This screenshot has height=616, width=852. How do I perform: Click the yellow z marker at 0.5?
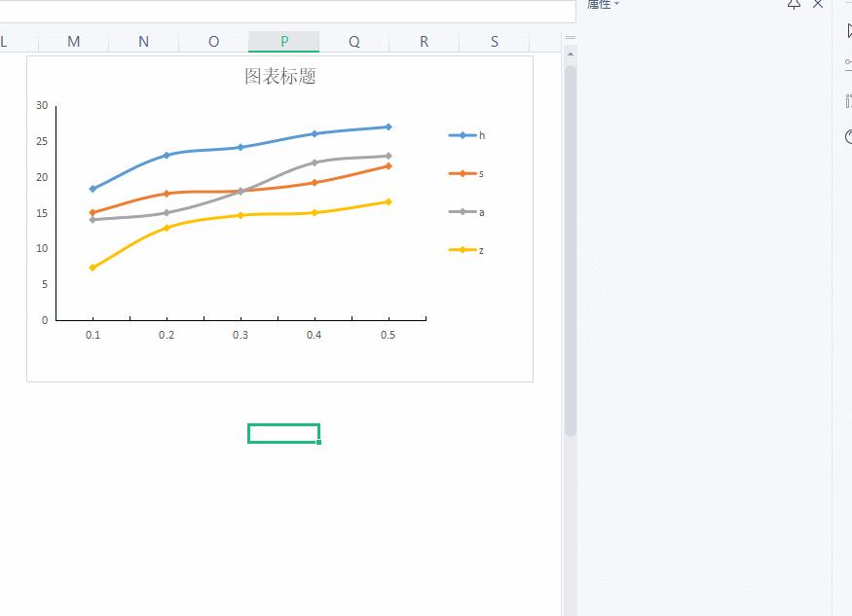(388, 201)
